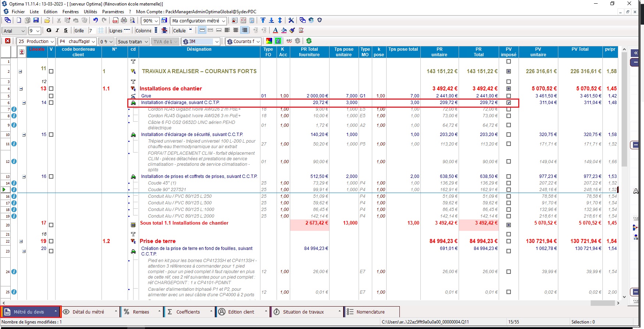Click the green padlock icon
Image resolution: width=644 pixels, height=329 pixels.
coord(278,41)
